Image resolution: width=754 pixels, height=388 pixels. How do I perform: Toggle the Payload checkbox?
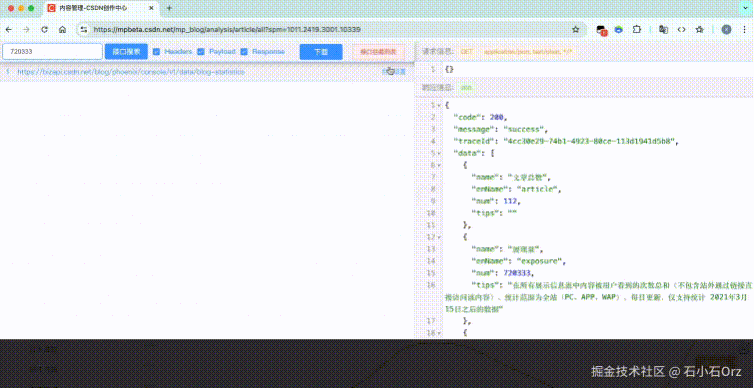201,51
